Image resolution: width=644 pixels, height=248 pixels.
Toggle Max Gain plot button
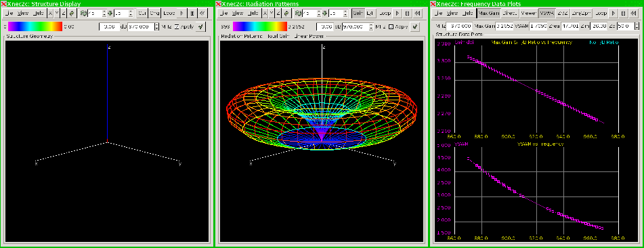click(489, 13)
